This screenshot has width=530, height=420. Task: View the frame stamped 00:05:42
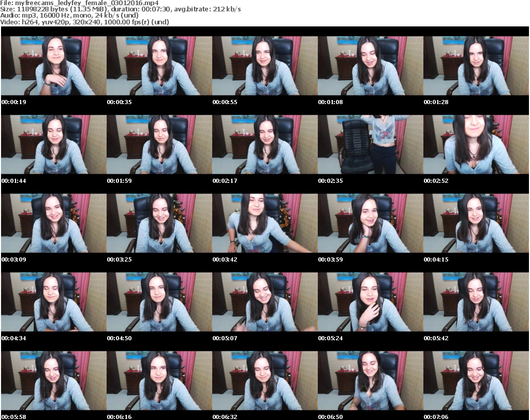click(x=476, y=302)
